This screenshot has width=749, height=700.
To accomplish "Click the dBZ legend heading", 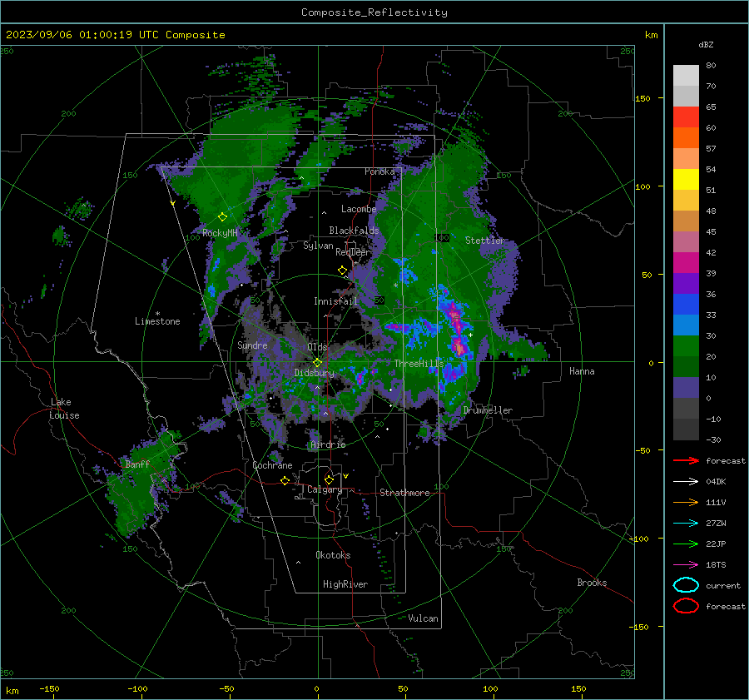I will pyautogui.click(x=706, y=44).
